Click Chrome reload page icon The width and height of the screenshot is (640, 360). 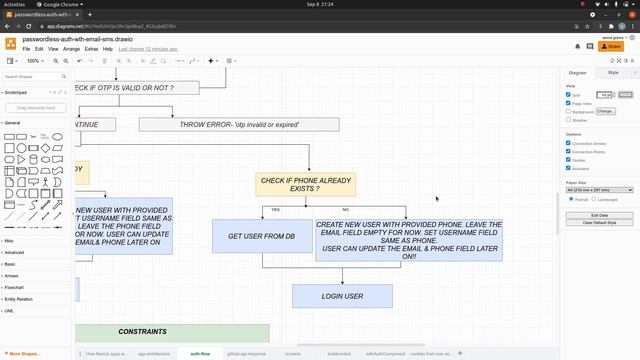(x=28, y=26)
